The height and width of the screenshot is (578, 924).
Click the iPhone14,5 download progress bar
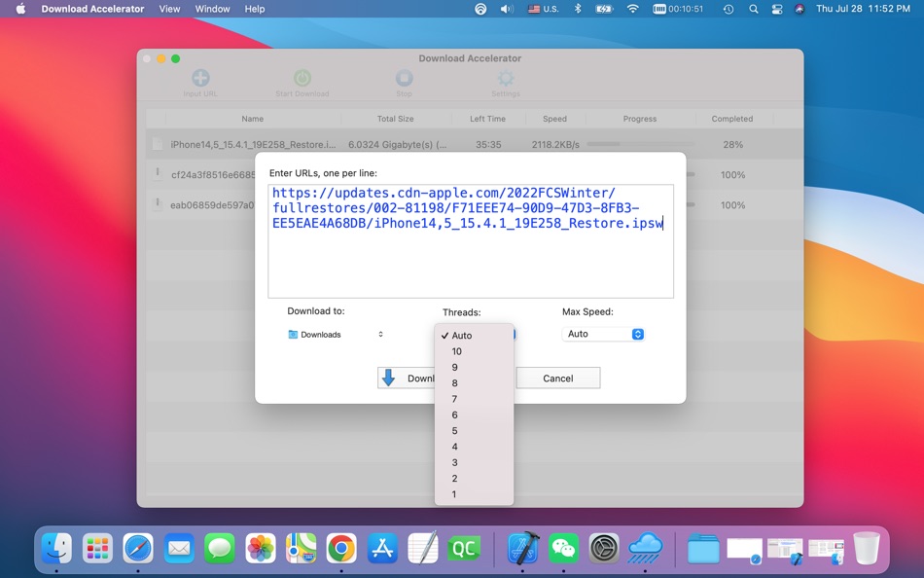coord(641,144)
